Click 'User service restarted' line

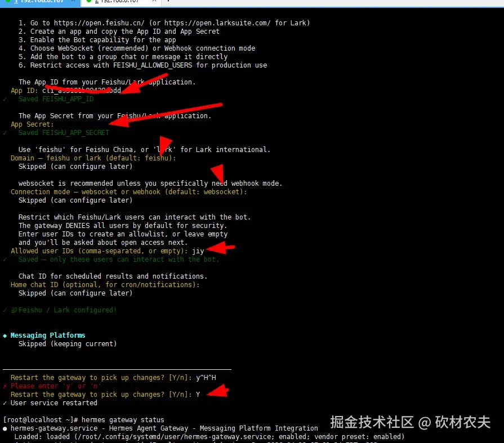coord(53,403)
